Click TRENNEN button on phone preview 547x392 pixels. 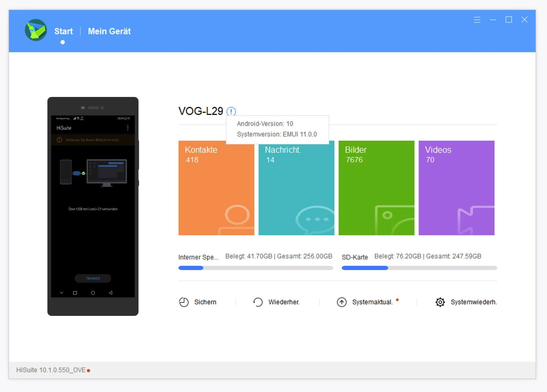click(93, 278)
